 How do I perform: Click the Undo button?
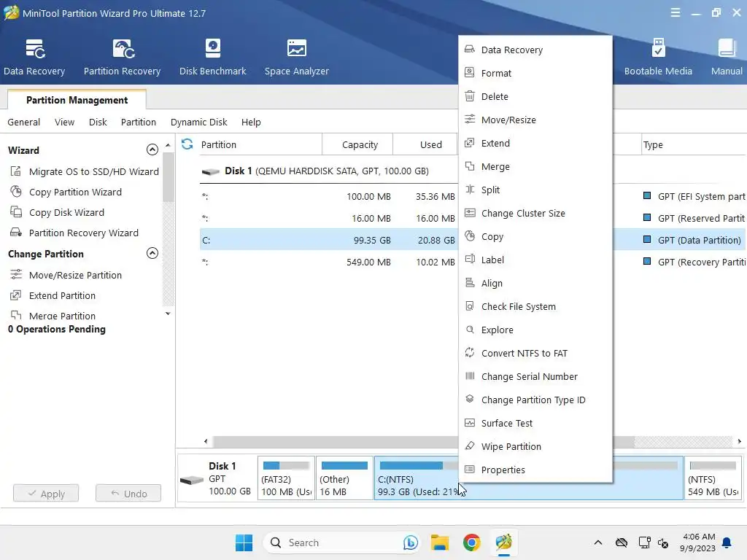point(128,494)
